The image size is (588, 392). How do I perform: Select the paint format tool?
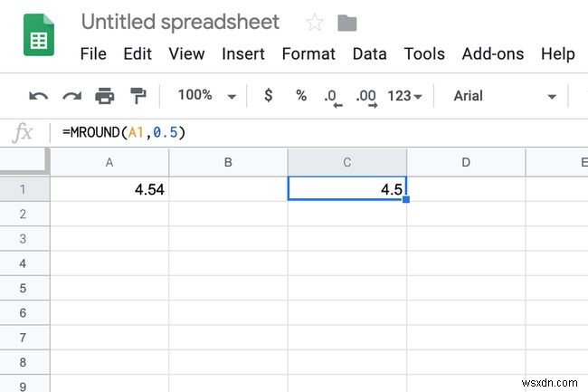[138, 95]
